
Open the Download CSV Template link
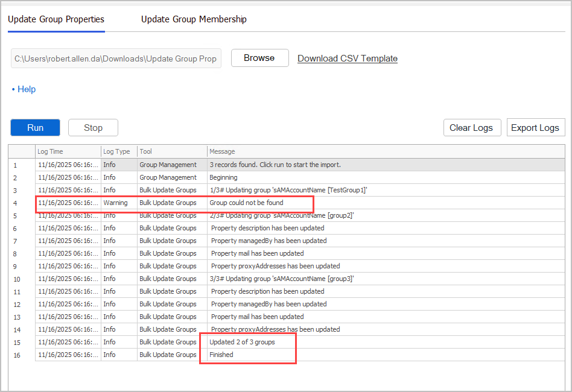[x=348, y=58]
